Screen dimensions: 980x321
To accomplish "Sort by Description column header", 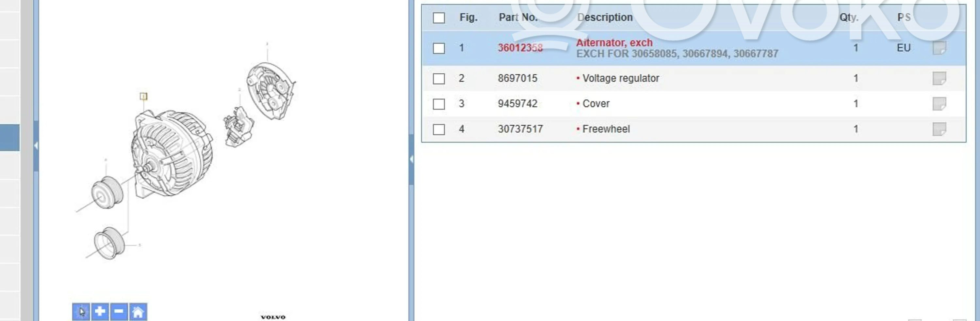I will click(605, 18).
